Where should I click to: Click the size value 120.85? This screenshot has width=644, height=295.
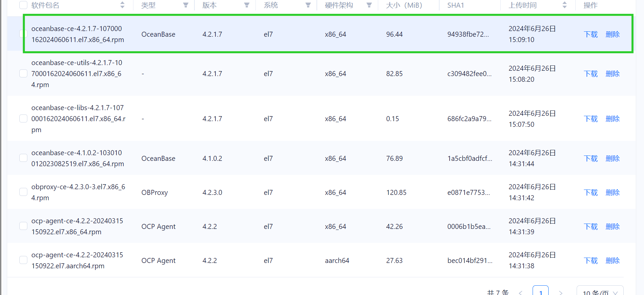tap(396, 193)
